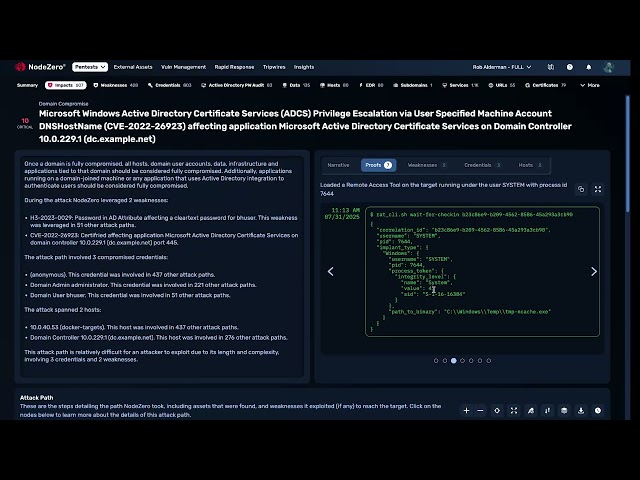The image size is (640, 480).
Task: Center the attack path graph
Action: click(x=497, y=411)
